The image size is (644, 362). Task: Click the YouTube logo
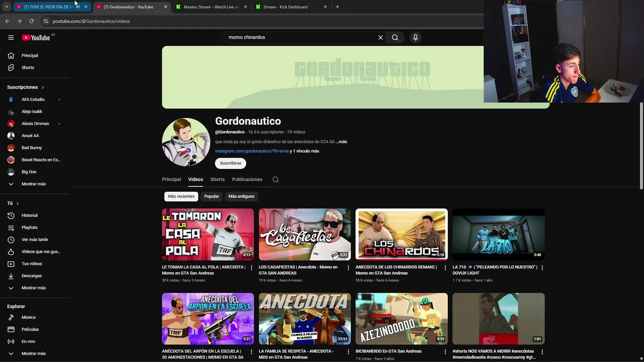click(35, 37)
